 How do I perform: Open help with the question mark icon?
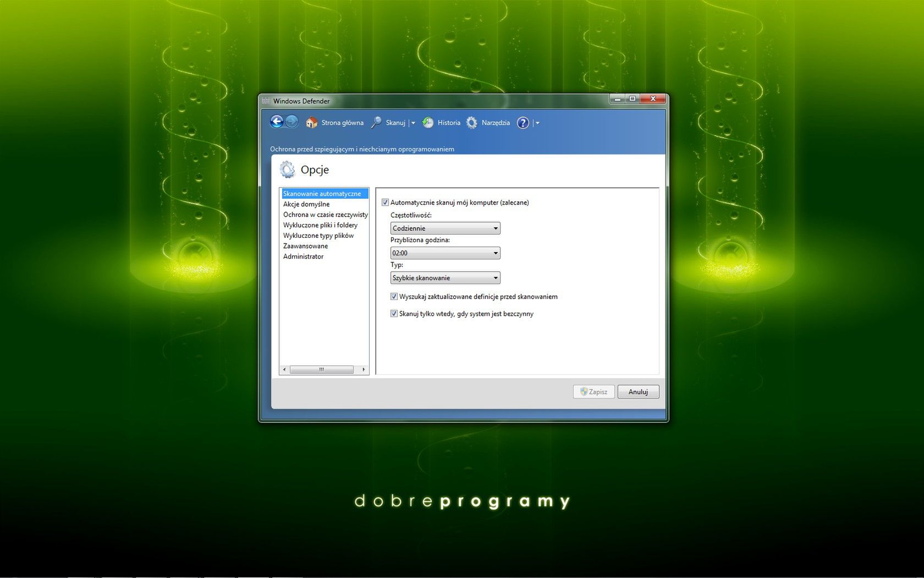523,123
